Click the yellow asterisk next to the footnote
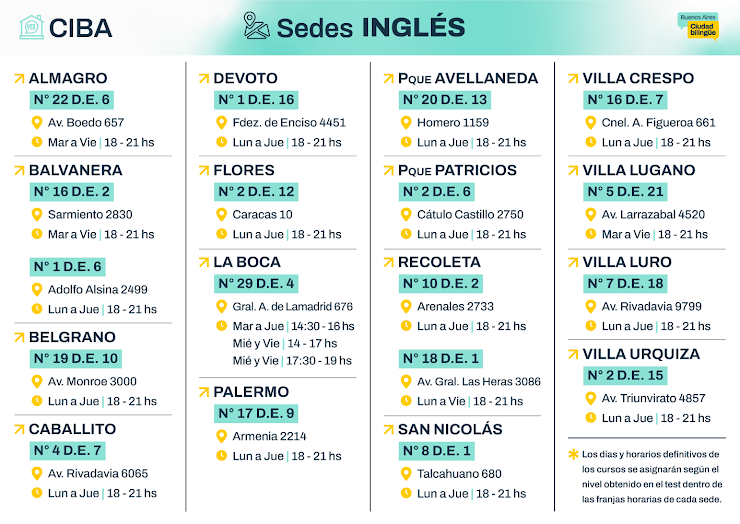This screenshot has width=740, height=524. (573, 454)
